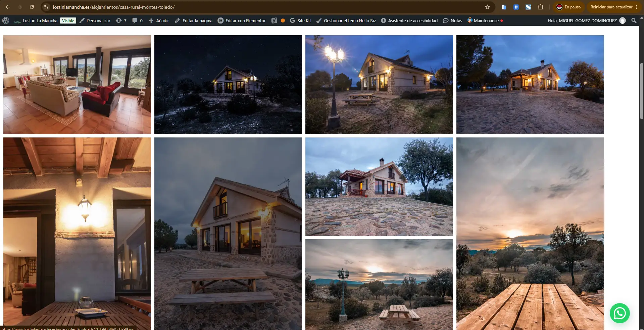Open the sunset wooden table photo

530,234
